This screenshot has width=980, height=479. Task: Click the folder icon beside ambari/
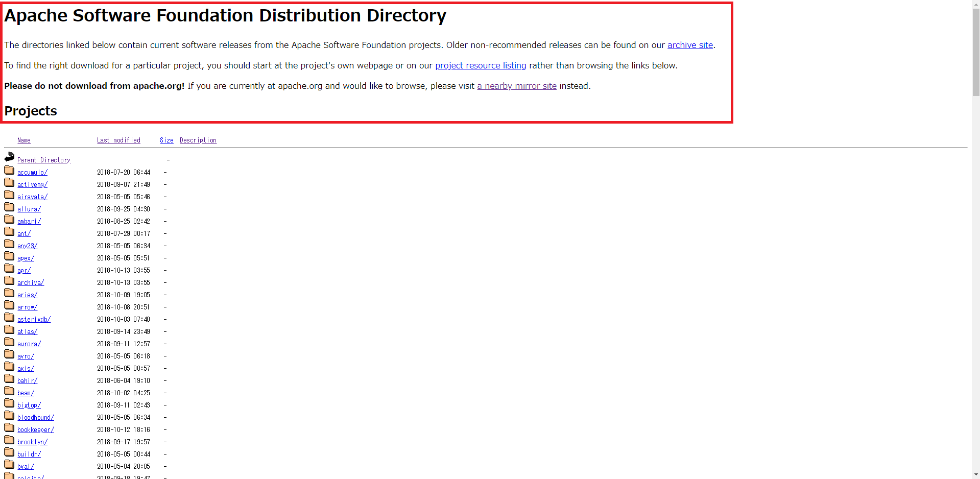(9, 219)
